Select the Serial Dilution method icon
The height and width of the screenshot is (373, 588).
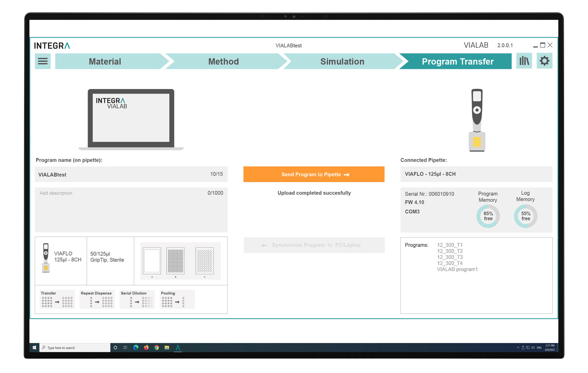[x=137, y=300]
